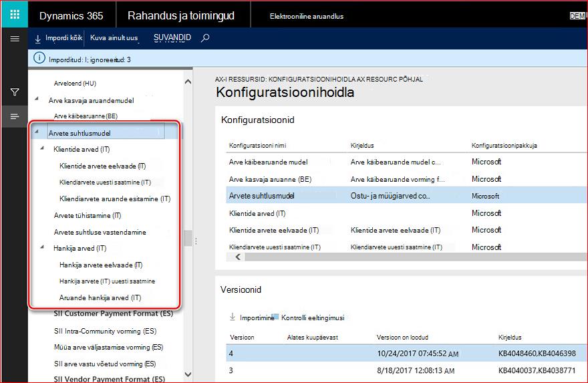
Task: Select version 4 row
Action: [x=406, y=354]
